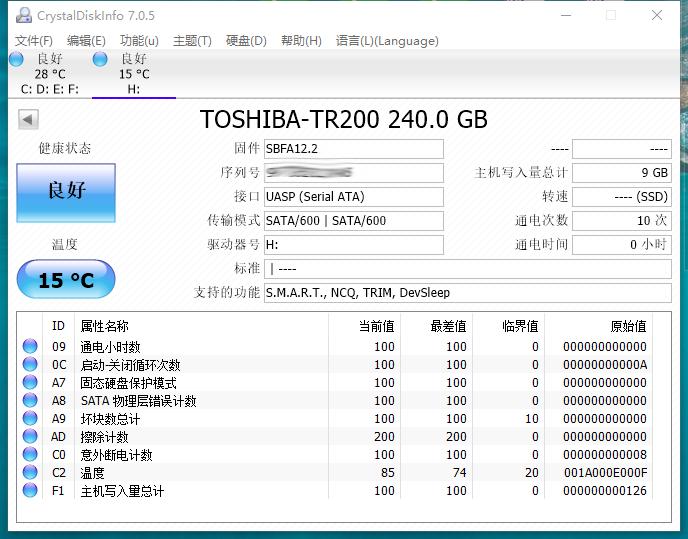Click the 10 次 power on count value
688x539 pixels.
click(622, 220)
